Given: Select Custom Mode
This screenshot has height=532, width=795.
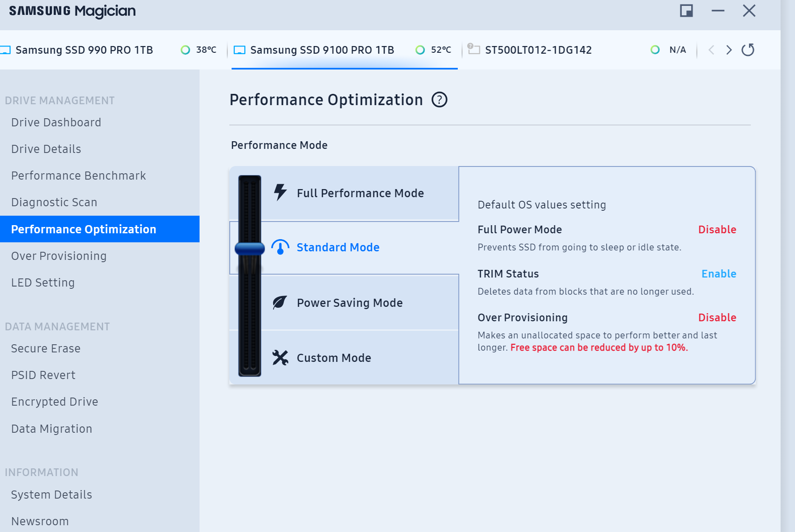Looking at the screenshot, I should click(x=344, y=358).
